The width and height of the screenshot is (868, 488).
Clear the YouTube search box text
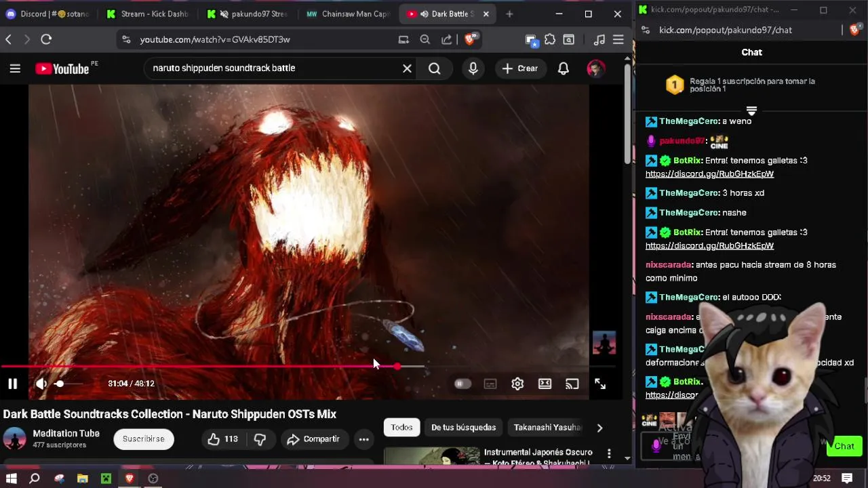[x=407, y=68]
